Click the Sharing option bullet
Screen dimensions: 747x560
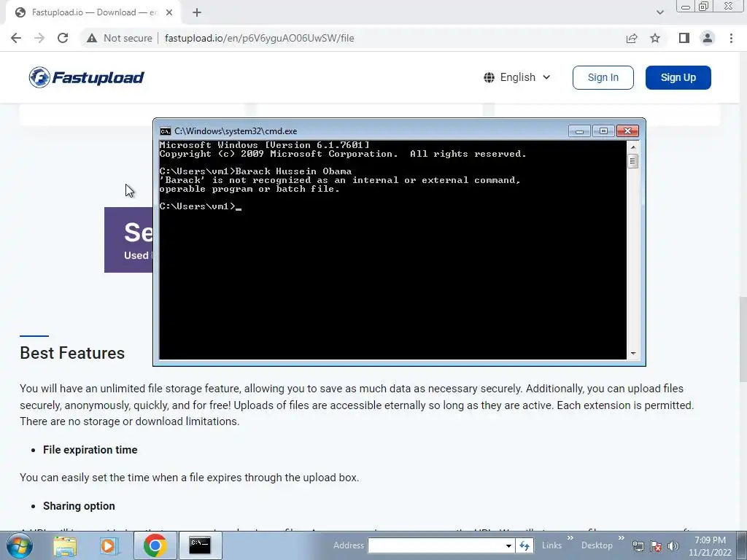pos(79,506)
